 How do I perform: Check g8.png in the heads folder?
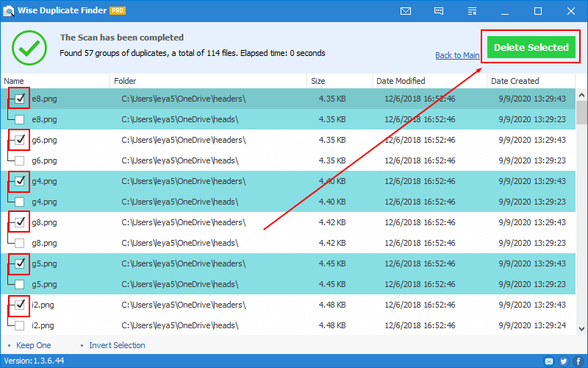coord(20,243)
